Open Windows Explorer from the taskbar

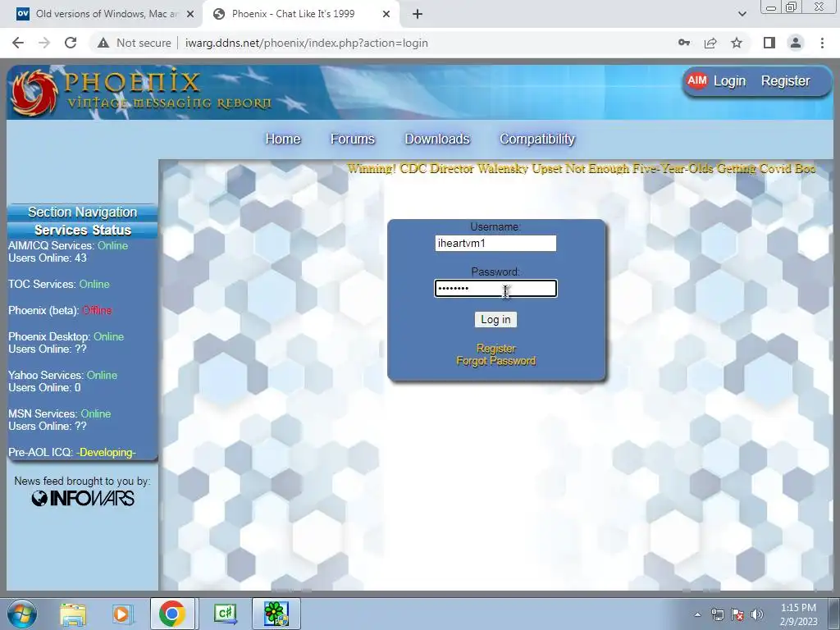[x=73, y=614]
